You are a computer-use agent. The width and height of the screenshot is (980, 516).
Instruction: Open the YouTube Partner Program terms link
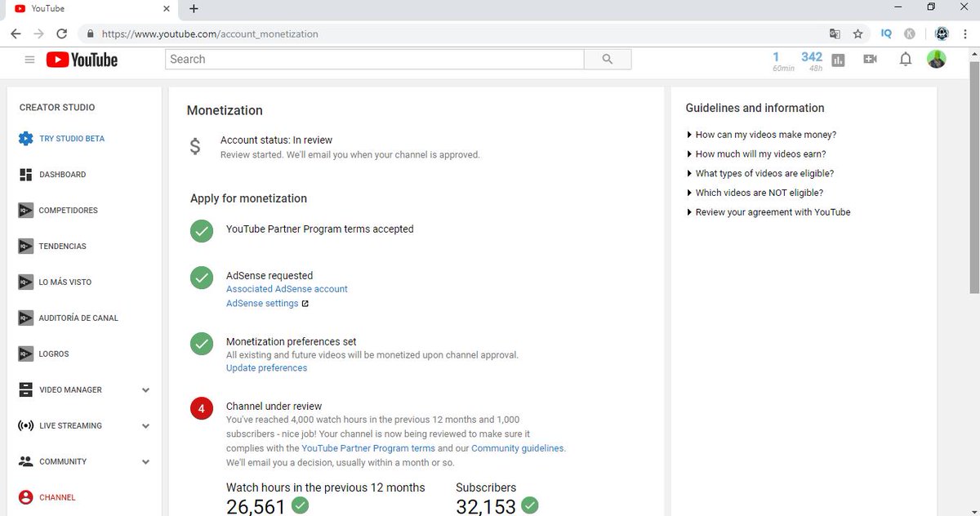click(x=368, y=448)
